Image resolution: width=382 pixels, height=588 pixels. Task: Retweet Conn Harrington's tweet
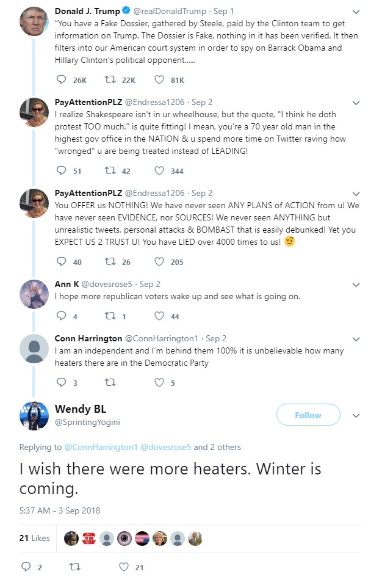coord(110,383)
